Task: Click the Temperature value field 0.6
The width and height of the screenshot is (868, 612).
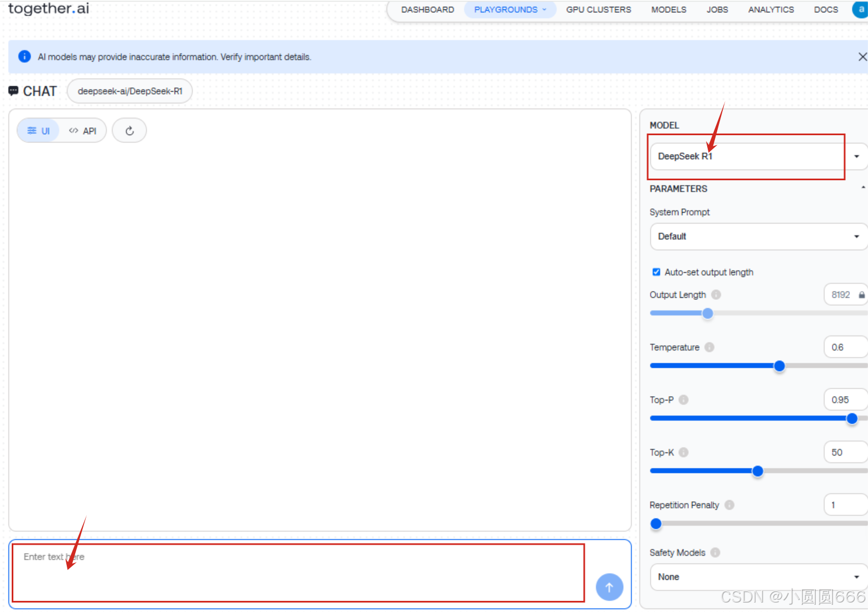Action: 846,347
